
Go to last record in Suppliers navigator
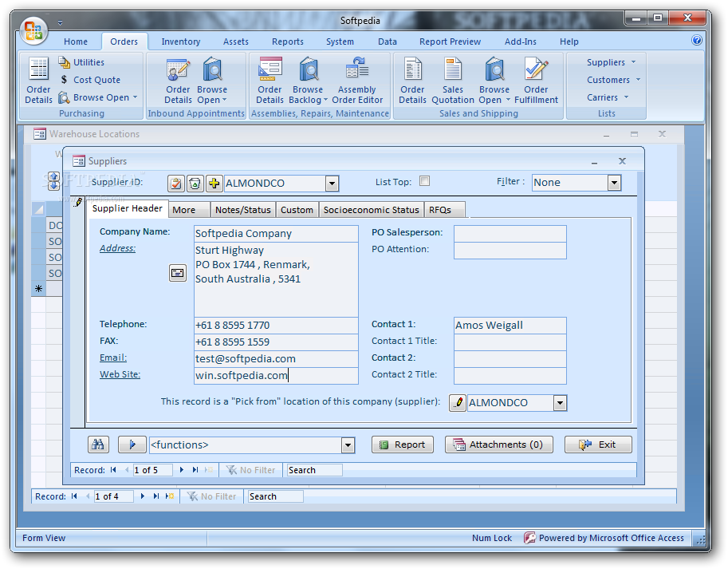(195, 470)
